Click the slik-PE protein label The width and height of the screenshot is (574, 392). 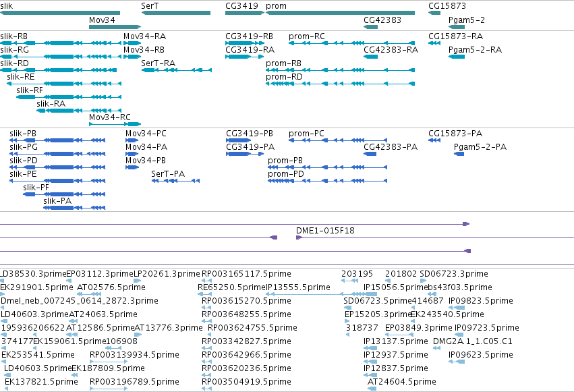(x=23, y=174)
